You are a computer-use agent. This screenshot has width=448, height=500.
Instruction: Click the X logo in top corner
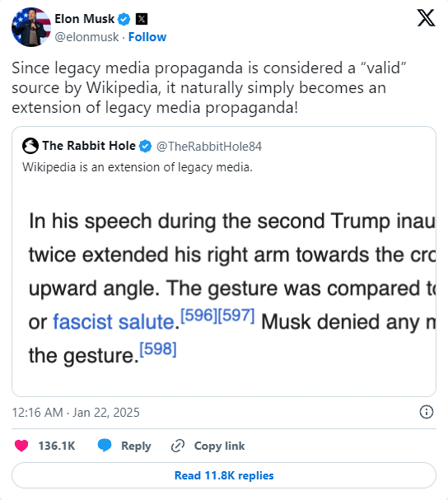pyautogui.click(x=426, y=18)
